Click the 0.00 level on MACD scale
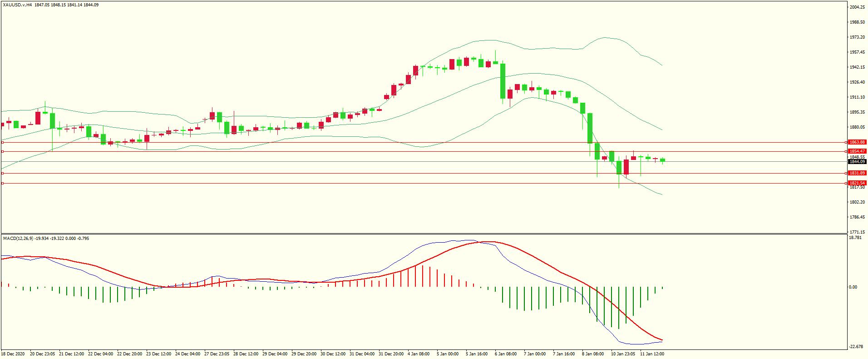The height and width of the screenshot is (359, 868). coord(853,287)
